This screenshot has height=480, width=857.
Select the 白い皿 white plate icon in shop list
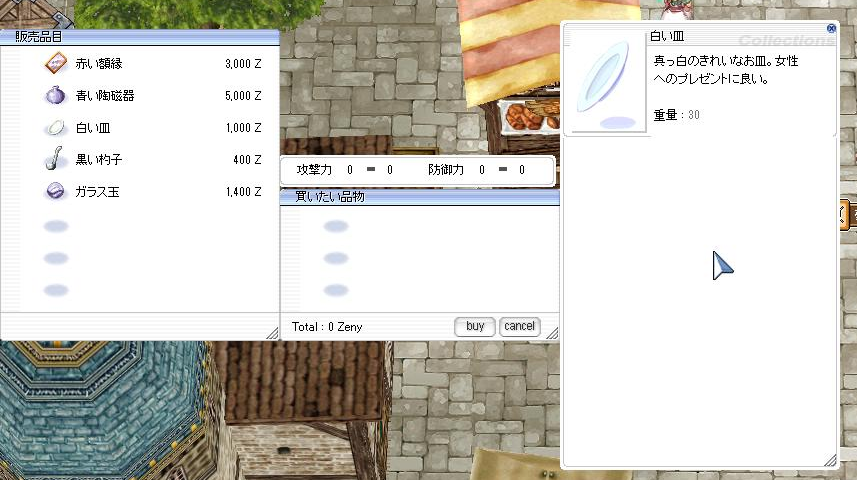pos(55,128)
